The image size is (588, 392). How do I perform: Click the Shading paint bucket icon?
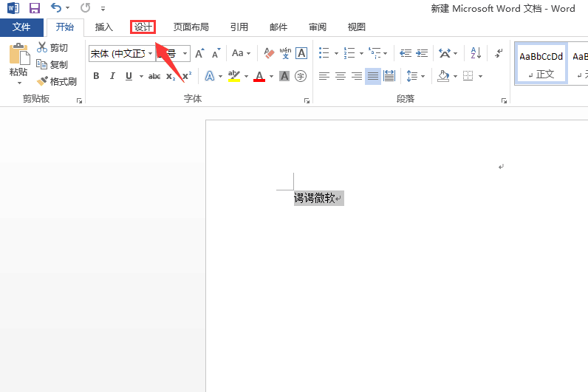point(443,76)
